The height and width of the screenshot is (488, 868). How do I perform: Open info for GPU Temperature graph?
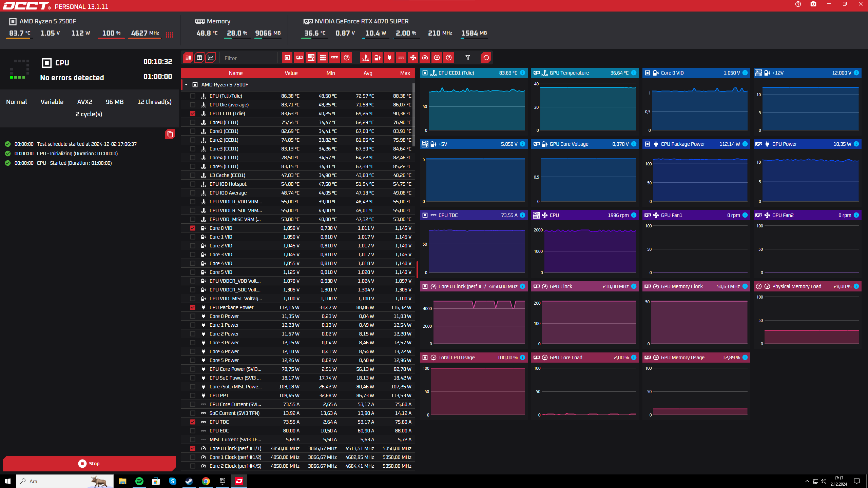(634, 73)
